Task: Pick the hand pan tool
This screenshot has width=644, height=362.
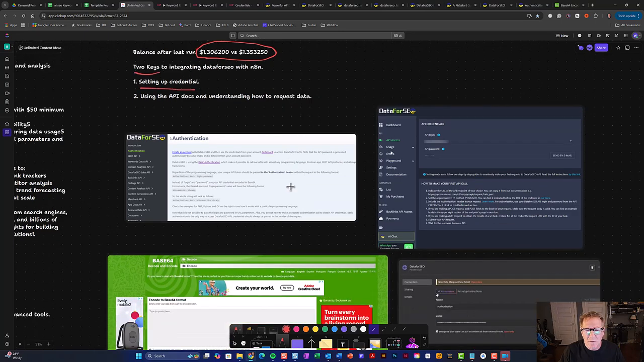Action: click(244, 343)
